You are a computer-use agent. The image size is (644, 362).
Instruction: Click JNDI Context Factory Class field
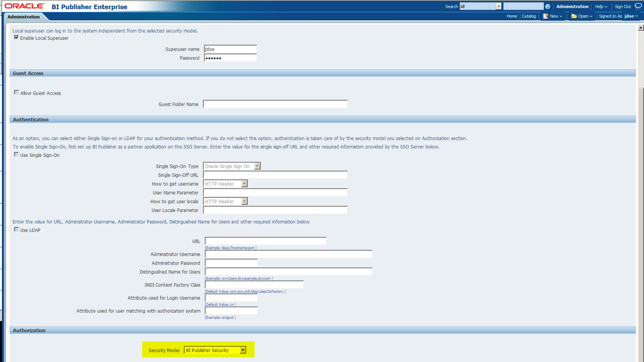pyautogui.click(x=254, y=285)
